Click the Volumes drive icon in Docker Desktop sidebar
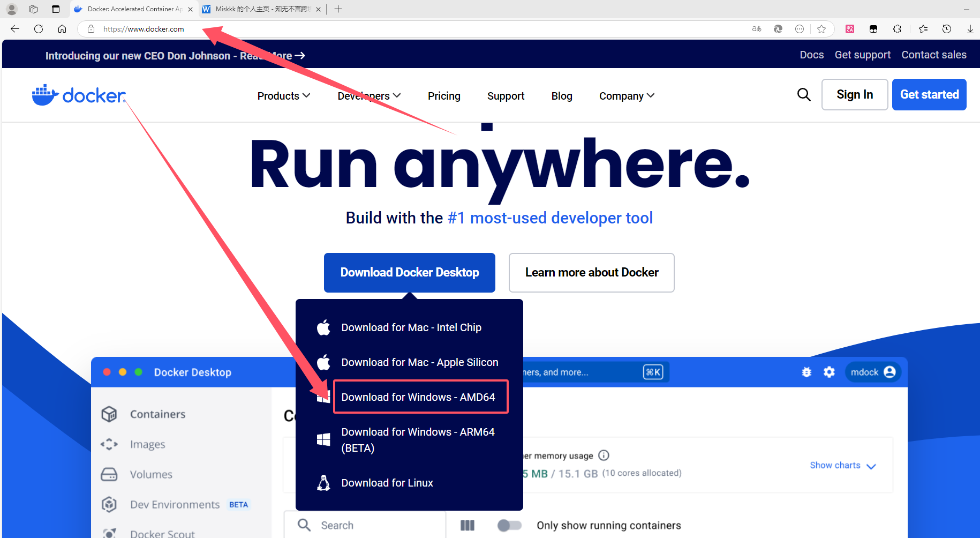 click(109, 474)
